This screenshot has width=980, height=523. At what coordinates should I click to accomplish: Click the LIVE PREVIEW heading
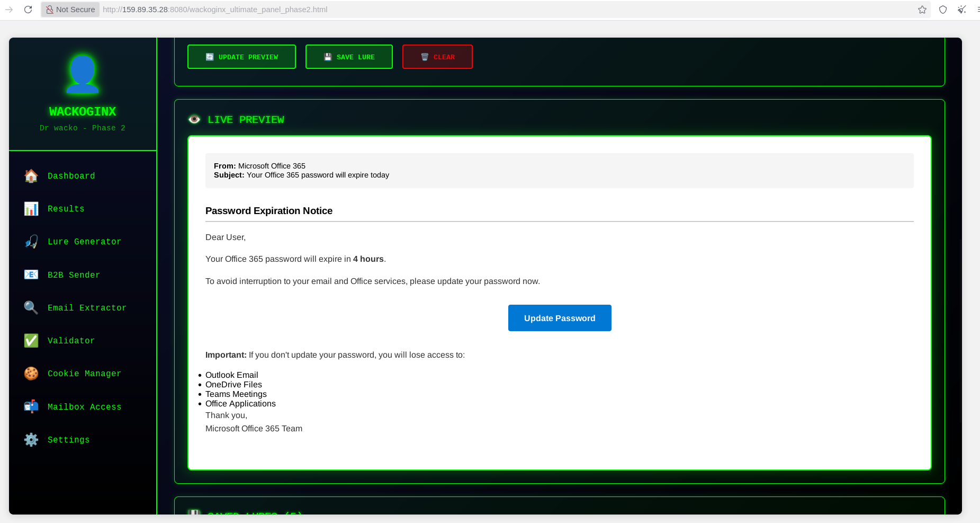pyautogui.click(x=246, y=120)
